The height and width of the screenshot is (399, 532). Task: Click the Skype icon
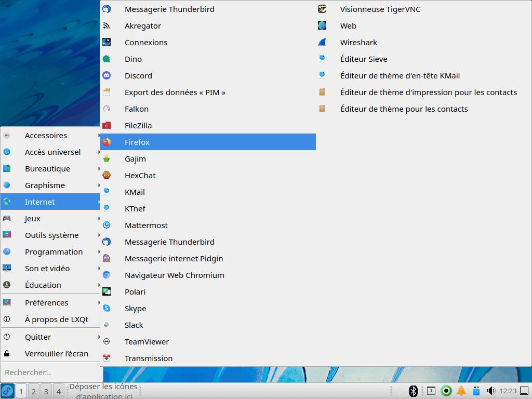107,308
